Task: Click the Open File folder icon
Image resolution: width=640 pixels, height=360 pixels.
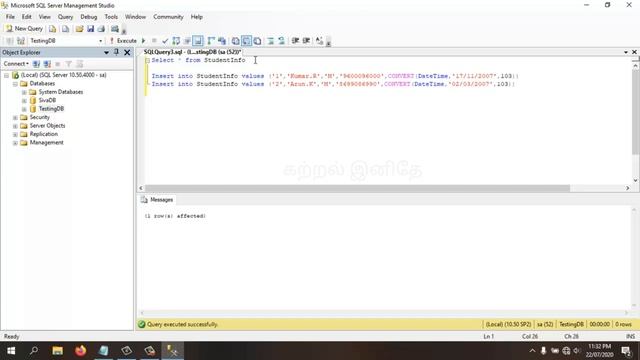Action: (x=79, y=29)
